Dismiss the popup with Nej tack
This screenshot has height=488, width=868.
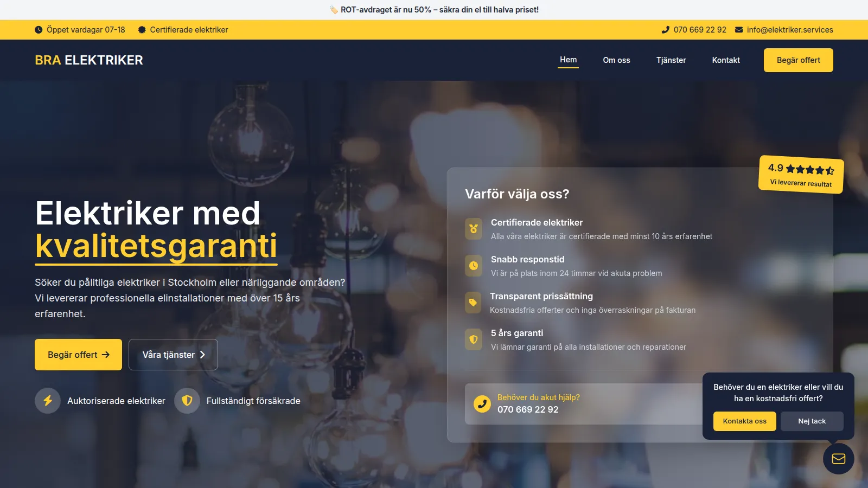(x=812, y=421)
